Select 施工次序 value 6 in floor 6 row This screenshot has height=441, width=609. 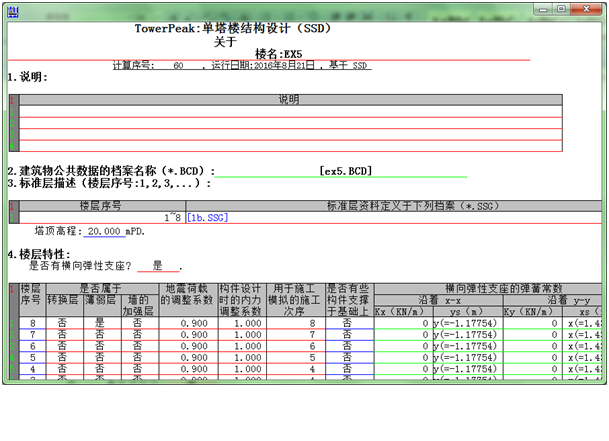(x=296, y=346)
